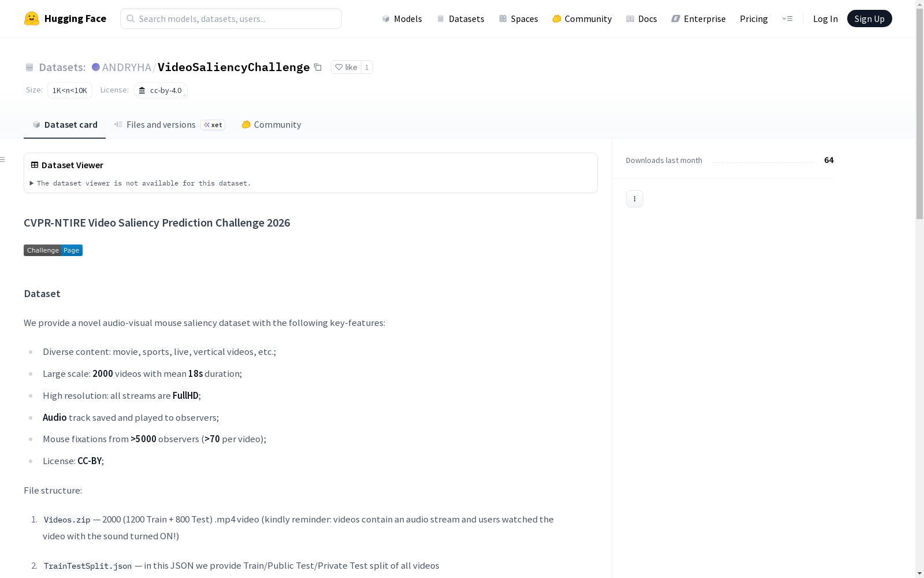Click the VideoSaliencyChallenge dataset title
This screenshot has width=924, height=578.
234,67
